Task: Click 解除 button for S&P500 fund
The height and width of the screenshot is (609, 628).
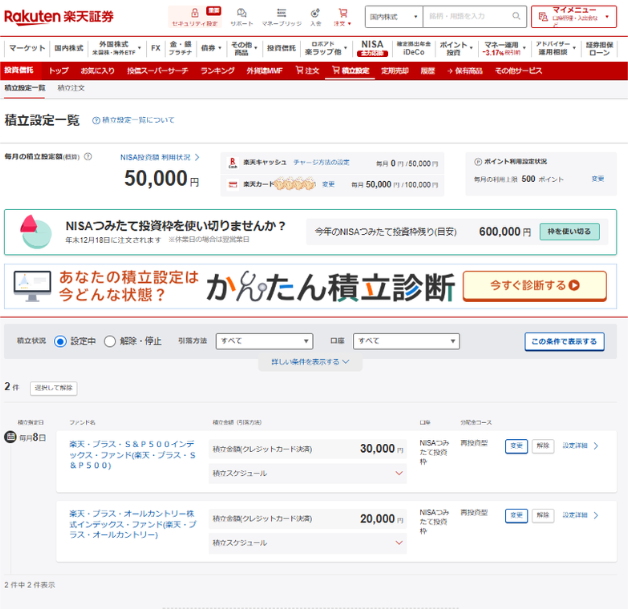Action: [x=543, y=446]
